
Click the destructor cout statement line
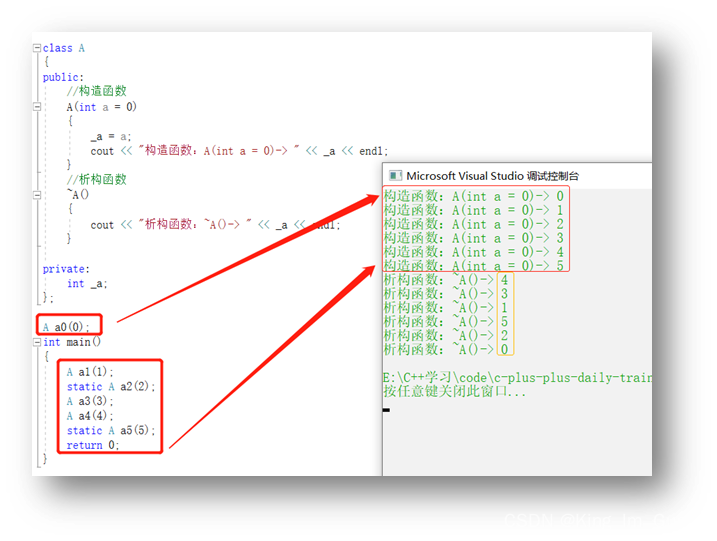point(215,225)
